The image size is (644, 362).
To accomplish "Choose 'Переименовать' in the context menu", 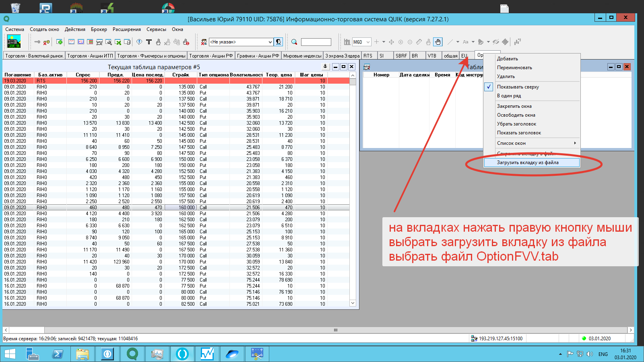I will [532, 68].
